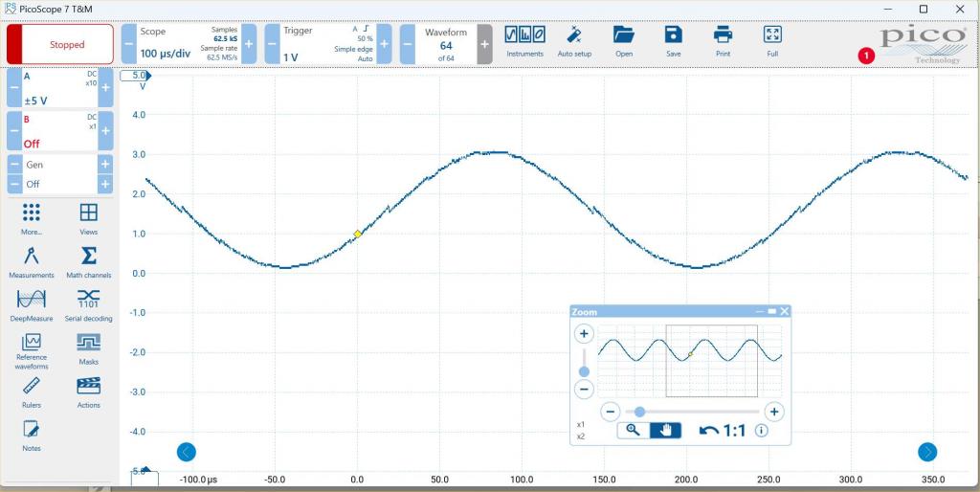980x492 pixels.
Task: Open the Instruments menu
Action: tap(524, 41)
